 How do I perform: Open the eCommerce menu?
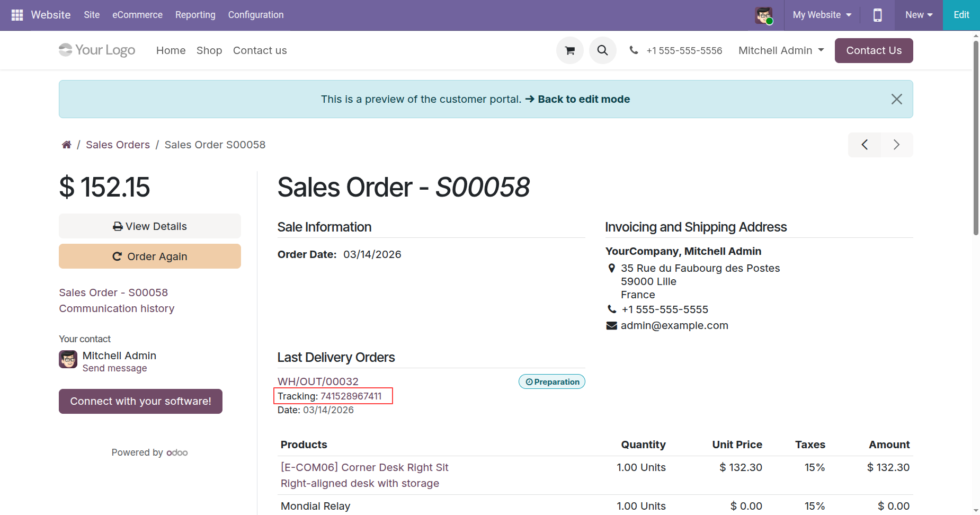pos(137,15)
